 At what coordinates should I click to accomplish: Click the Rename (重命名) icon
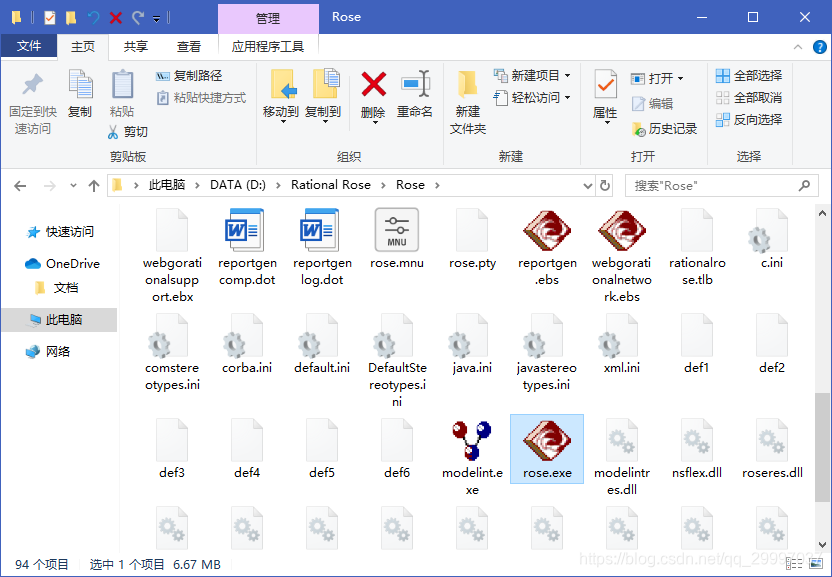point(417,95)
